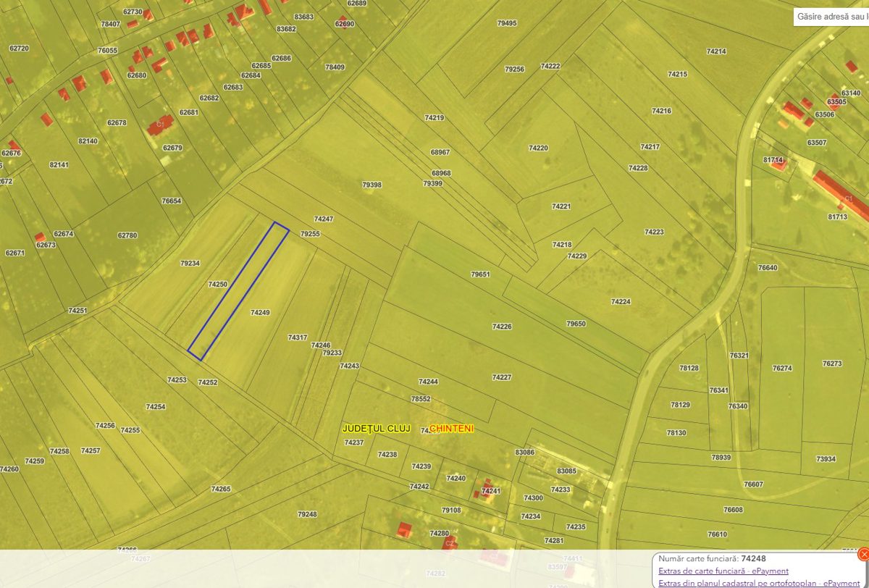Click the 'CHINTENI' locality label
Viewport: 869px width, 588px height.
click(451, 429)
